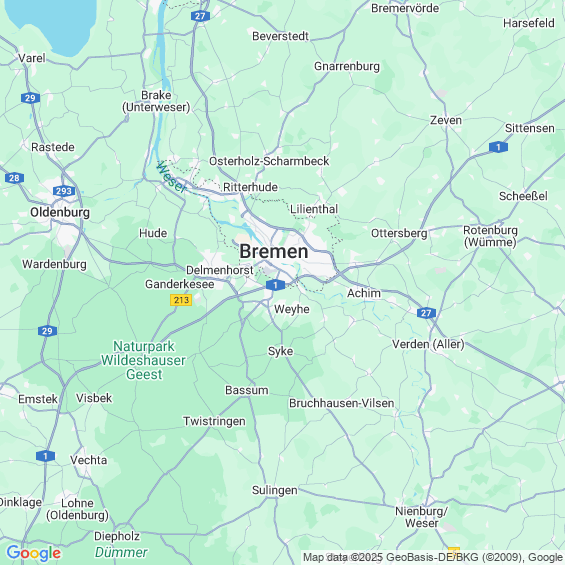The width and height of the screenshot is (565, 565).
Task: Click the map data copyright text
Action: coord(433,557)
